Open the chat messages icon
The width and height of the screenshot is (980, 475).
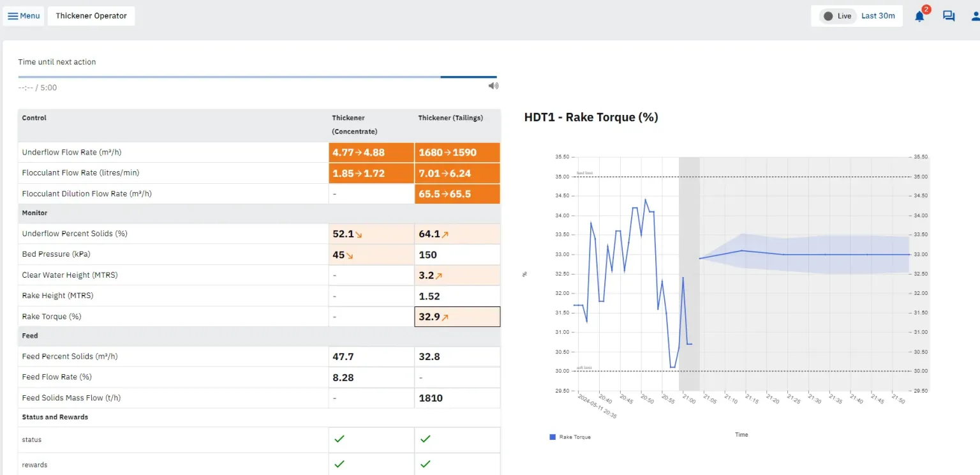point(949,17)
